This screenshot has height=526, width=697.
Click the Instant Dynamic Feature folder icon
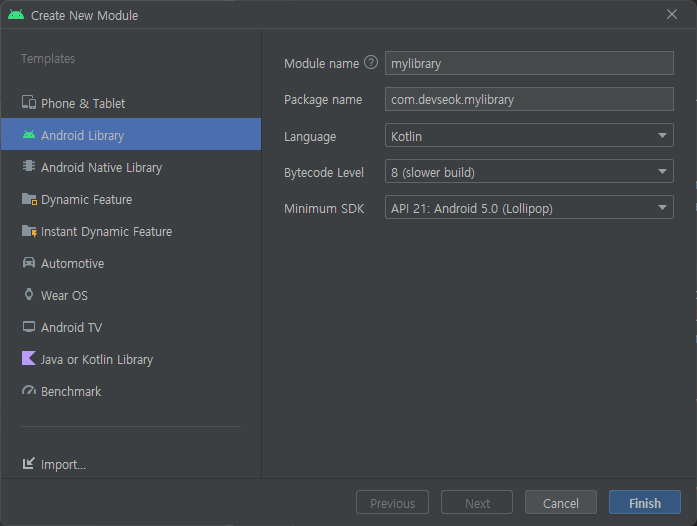tap(29, 231)
